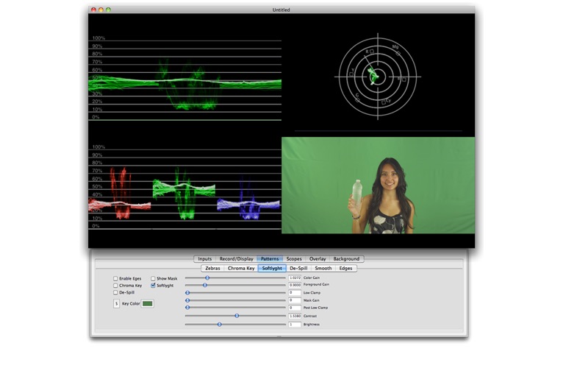
Task: Click the Contrast slider handle
Action: point(237,316)
